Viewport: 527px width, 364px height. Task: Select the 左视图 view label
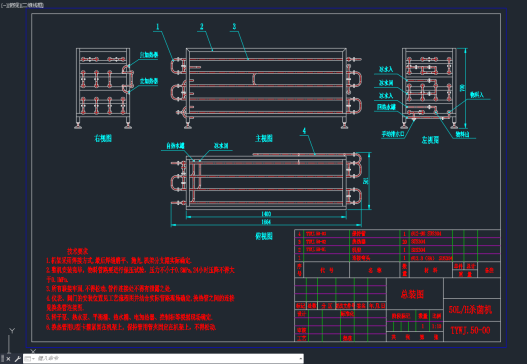pyautogui.click(x=430, y=139)
